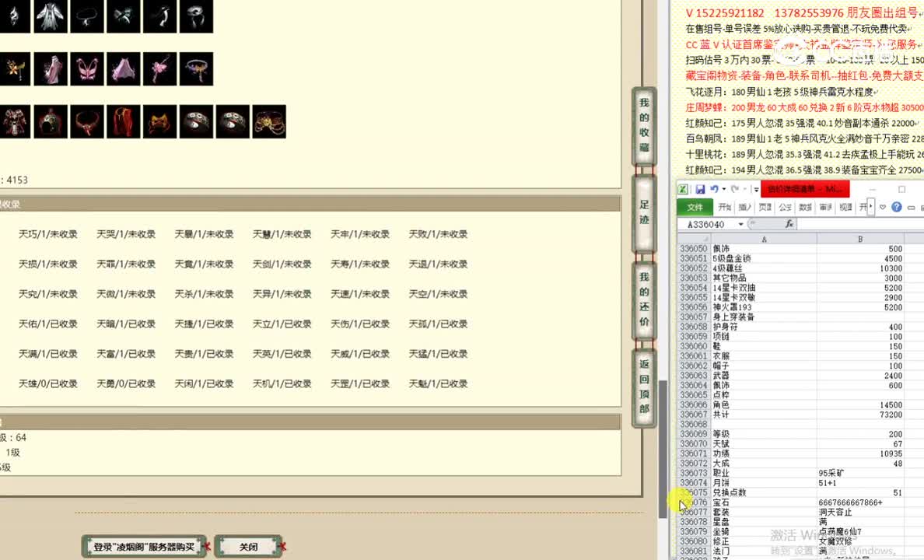
Task: Switch to the 审阅 ribbon tab
Action: [x=824, y=206]
